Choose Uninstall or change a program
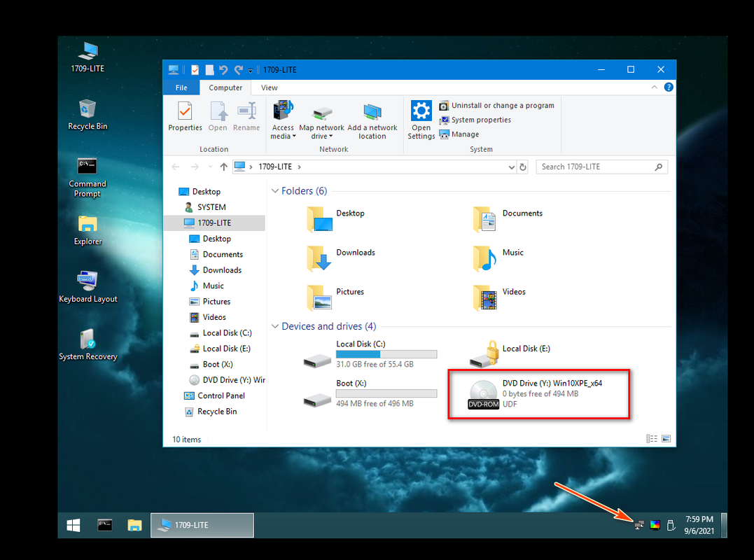Screen dimensions: 754x560 497,105
